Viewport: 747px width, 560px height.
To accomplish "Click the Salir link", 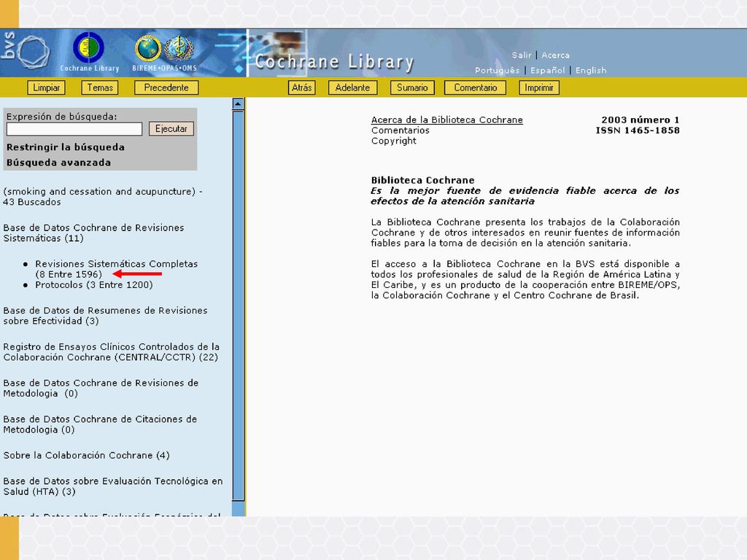I will click(522, 55).
